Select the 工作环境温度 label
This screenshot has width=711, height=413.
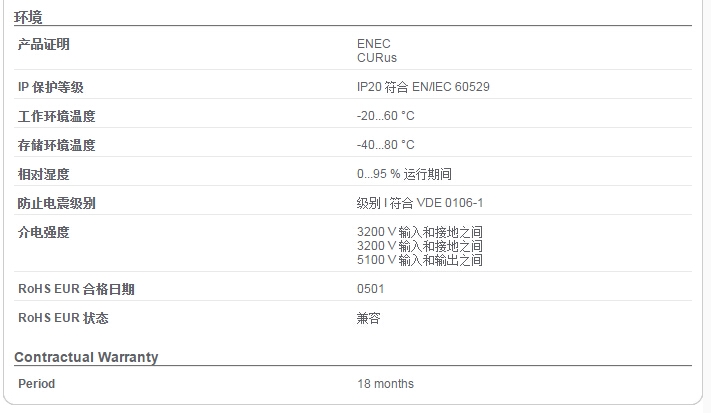[x=57, y=116]
